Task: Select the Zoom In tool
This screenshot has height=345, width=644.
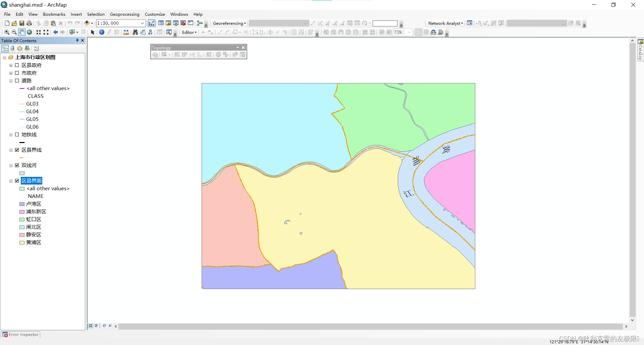Action: tap(6, 32)
